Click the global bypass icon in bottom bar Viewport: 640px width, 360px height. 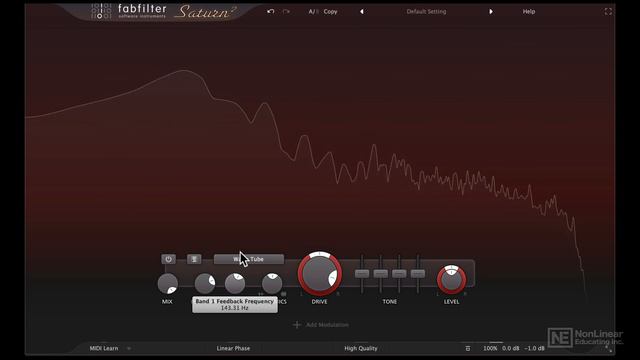468,348
